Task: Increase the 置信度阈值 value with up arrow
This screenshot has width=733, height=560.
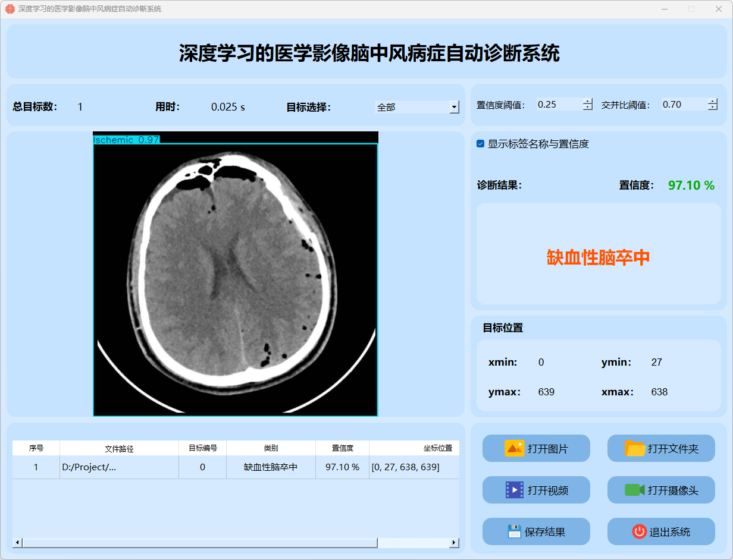Action: coord(588,101)
